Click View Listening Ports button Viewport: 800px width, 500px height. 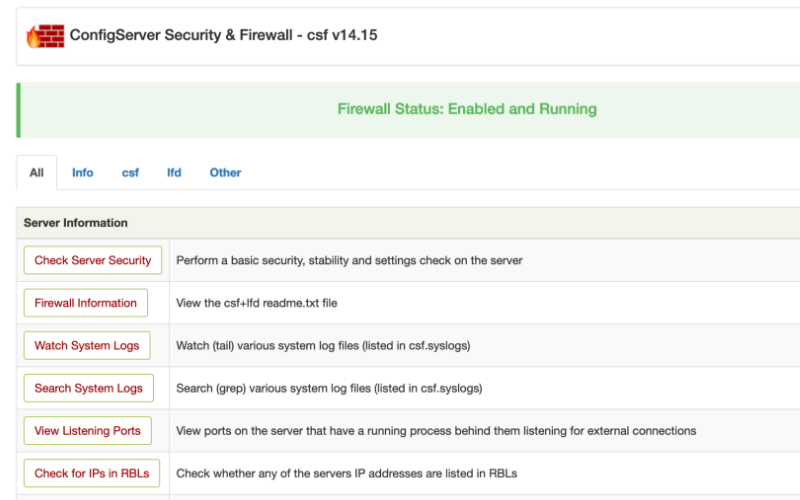click(x=87, y=431)
